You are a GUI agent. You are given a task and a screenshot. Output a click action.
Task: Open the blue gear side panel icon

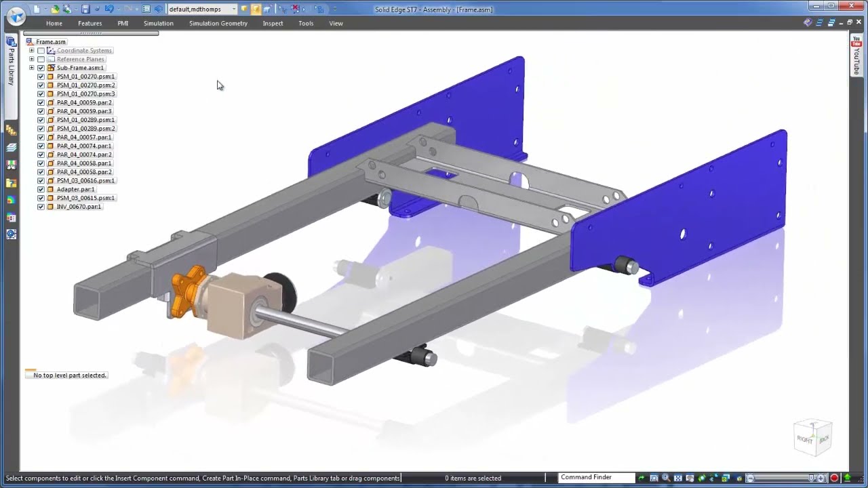11,235
